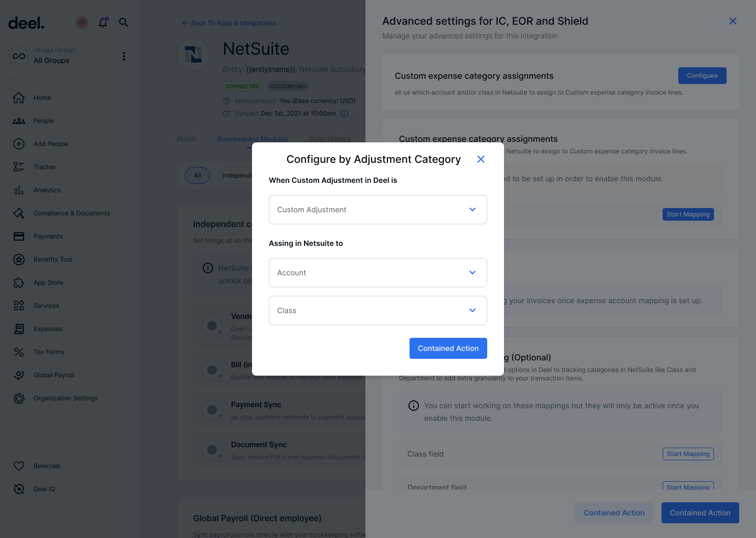Open Expenses in sidebar menu
Image resolution: width=756 pixels, height=538 pixels.
tap(48, 329)
